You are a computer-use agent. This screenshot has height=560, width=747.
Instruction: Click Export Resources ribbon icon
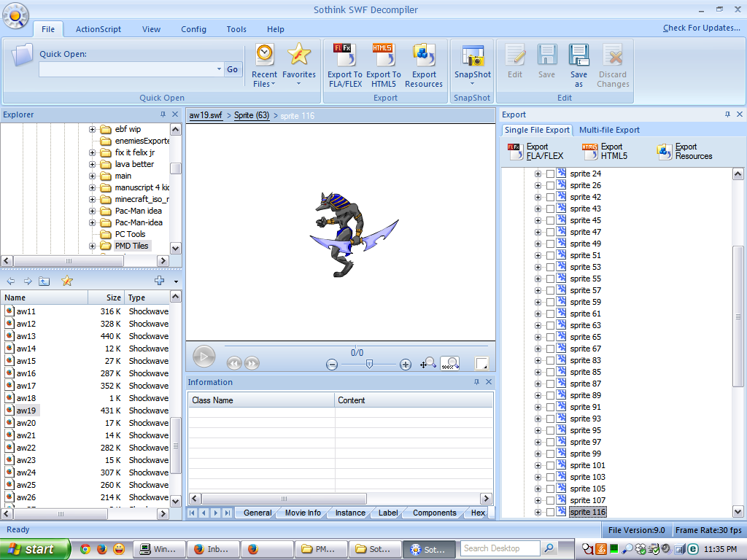pyautogui.click(x=424, y=65)
